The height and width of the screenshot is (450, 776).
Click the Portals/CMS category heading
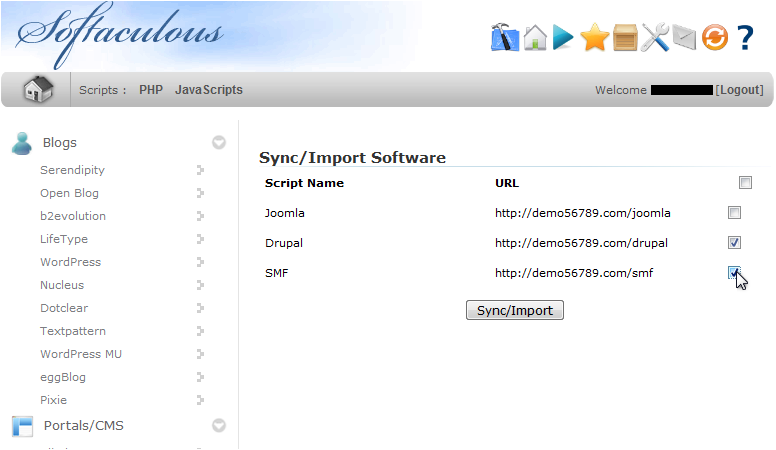click(84, 426)
